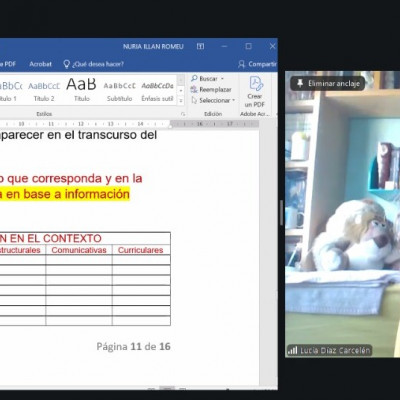The height and width of the screenshot is (400, 400).
Task: Open the Buscar dropdown arrow
Action: click(x=222, y=79)
